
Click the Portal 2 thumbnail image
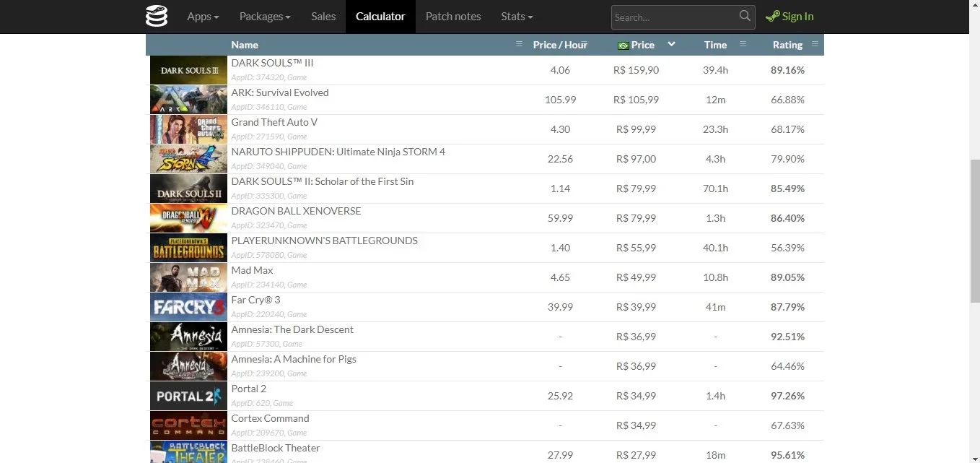[x=188, y=396]
